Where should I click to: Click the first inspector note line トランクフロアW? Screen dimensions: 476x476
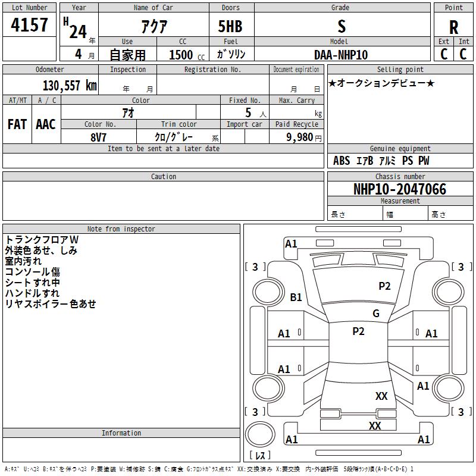[x=42, y=240]
